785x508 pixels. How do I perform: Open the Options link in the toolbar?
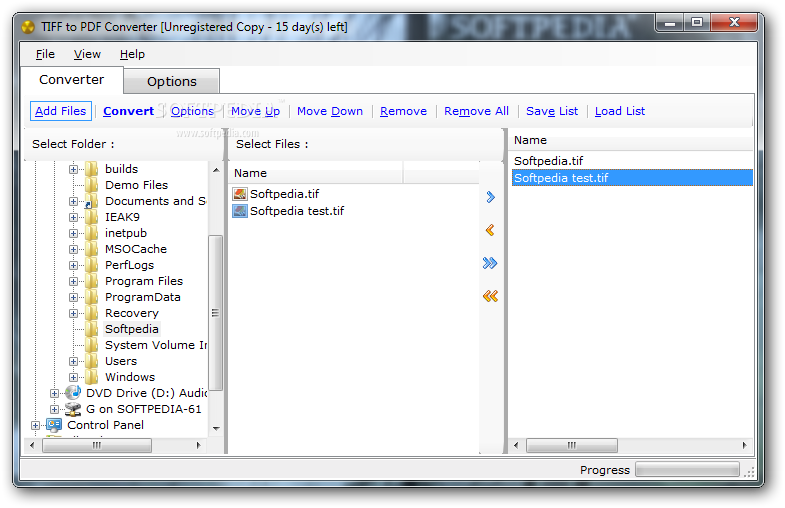[x=192, y=111]
